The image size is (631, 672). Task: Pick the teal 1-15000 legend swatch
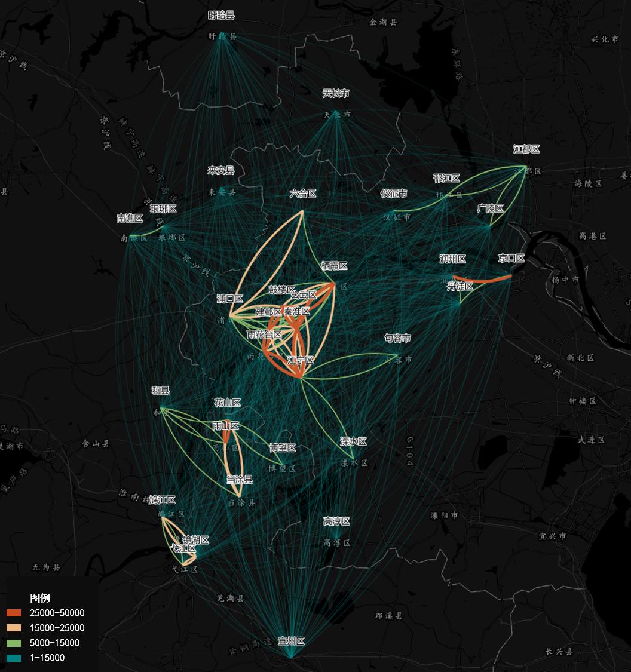[x=14, y=658]
